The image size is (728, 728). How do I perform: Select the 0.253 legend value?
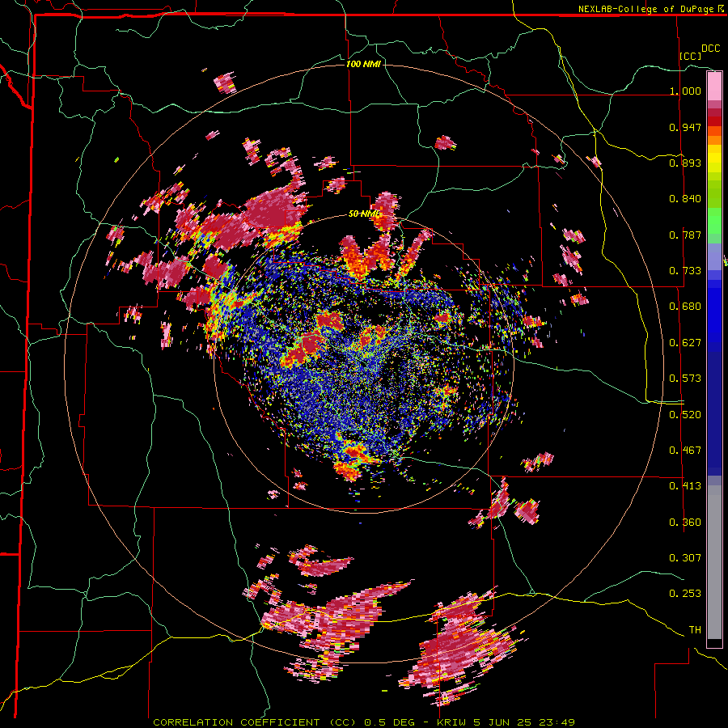tap(685, 594)
